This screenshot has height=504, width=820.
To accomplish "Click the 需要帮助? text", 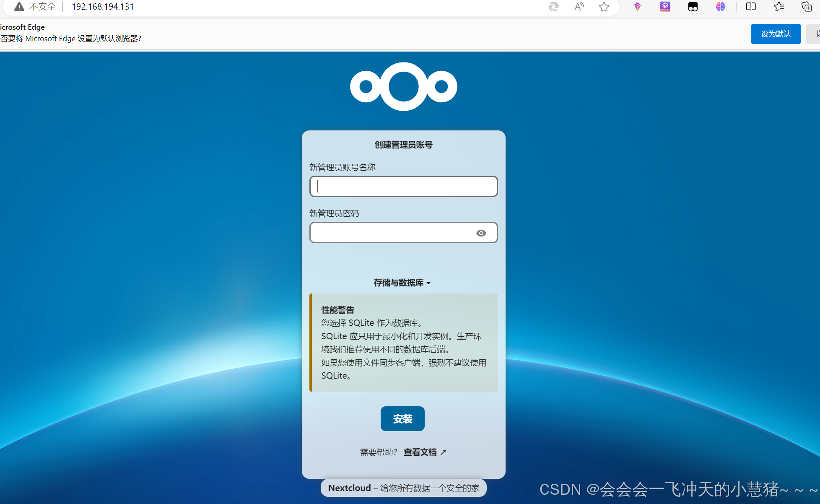I will (x=379, y=452).
